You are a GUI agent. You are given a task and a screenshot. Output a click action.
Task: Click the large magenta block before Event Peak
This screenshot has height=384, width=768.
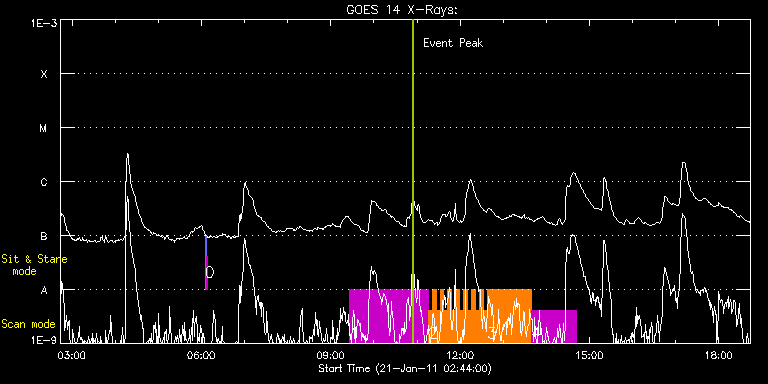pos(381,316)
